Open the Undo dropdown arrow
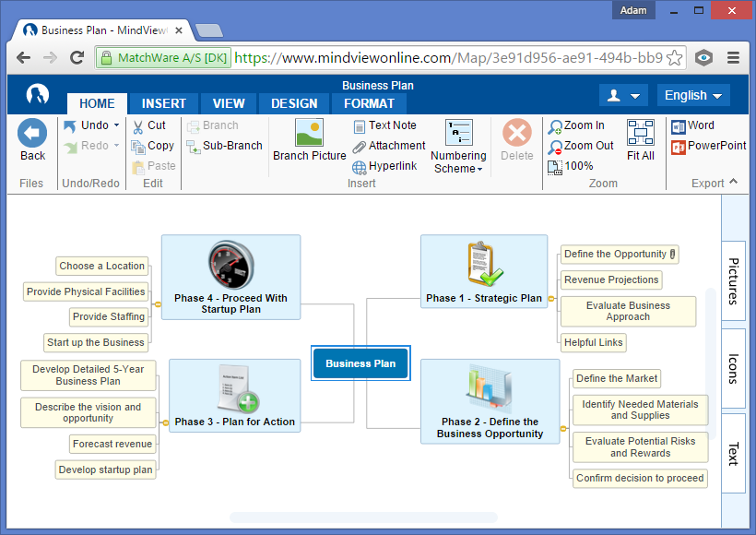 (117, 125)
